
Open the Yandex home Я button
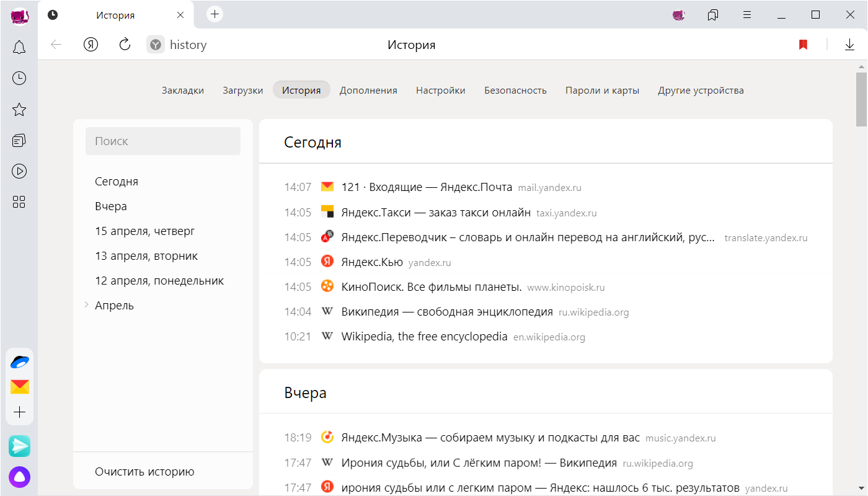91,45
